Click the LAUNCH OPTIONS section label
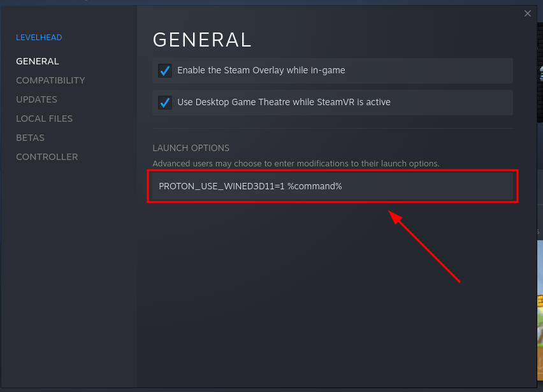 (x=191, y=149)
